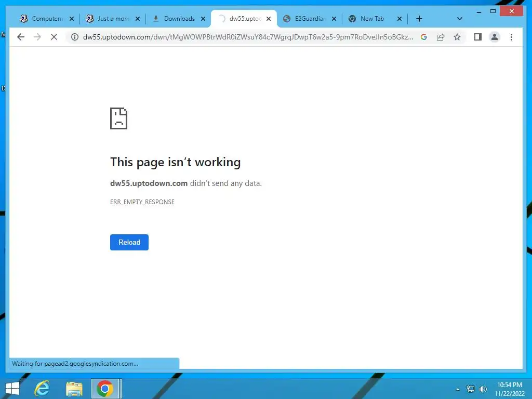Click the forward navigation arrow
The height and width of the screenshot is (399, 532).
(37, 37)
